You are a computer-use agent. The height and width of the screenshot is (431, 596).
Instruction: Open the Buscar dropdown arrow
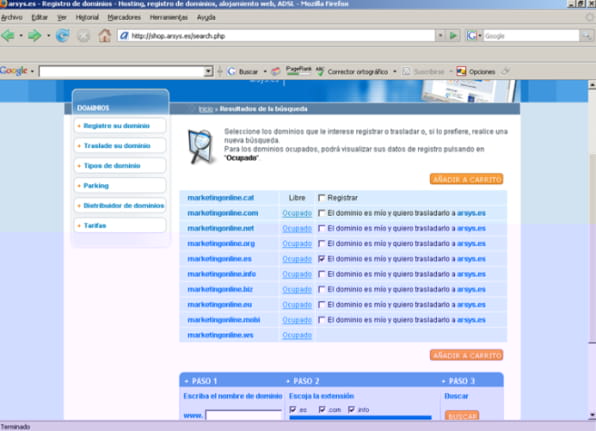[265, 71]
